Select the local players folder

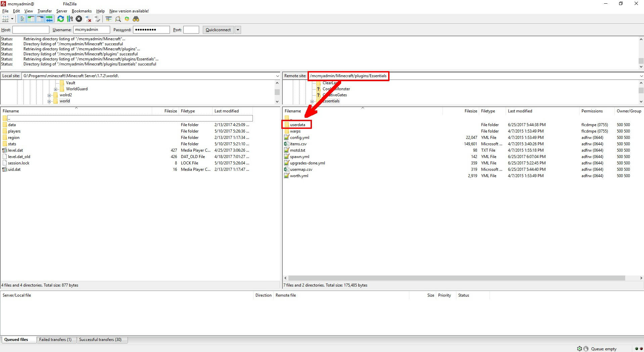coord(14,131)
